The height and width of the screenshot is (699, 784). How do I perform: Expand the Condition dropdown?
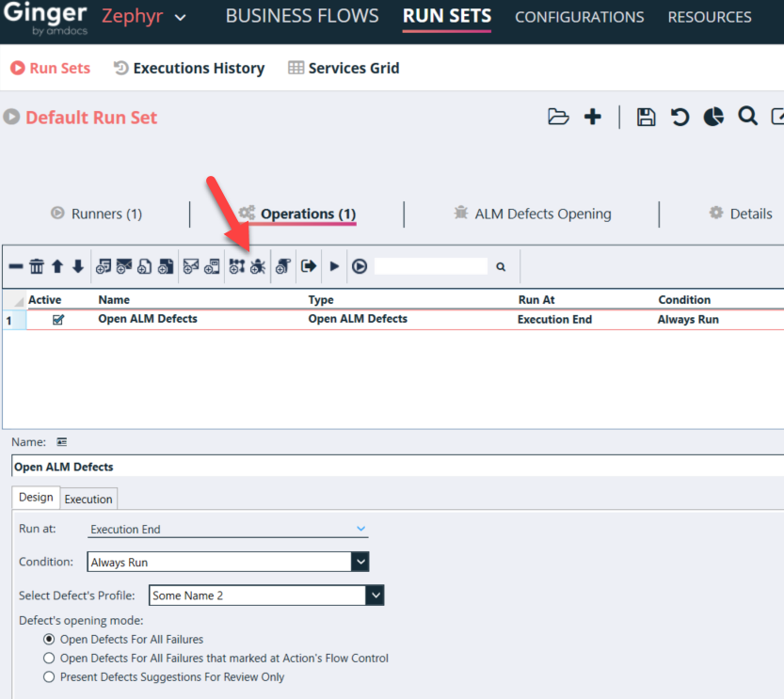(360, 563)
